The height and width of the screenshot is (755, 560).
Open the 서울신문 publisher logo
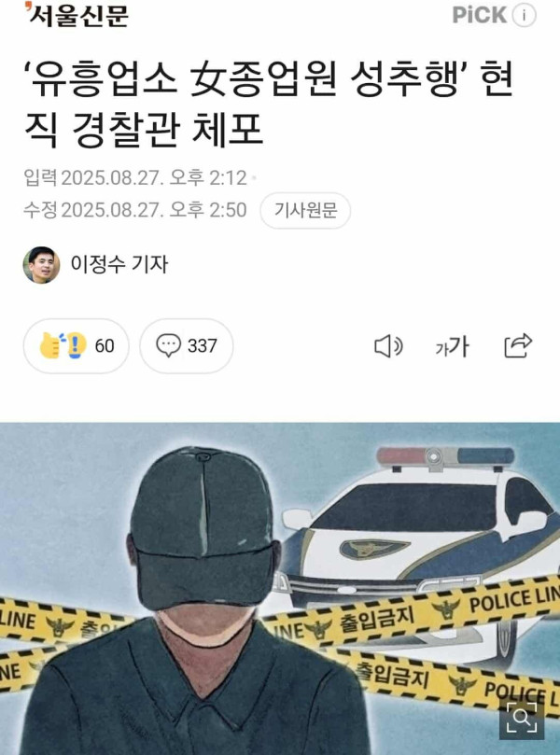coord(77,15)
